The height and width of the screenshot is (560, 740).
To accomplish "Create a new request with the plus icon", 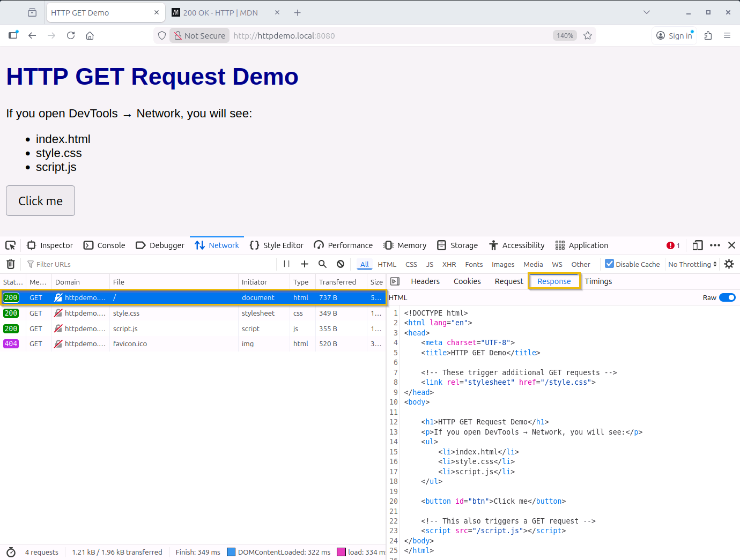I will click(305, 264).
